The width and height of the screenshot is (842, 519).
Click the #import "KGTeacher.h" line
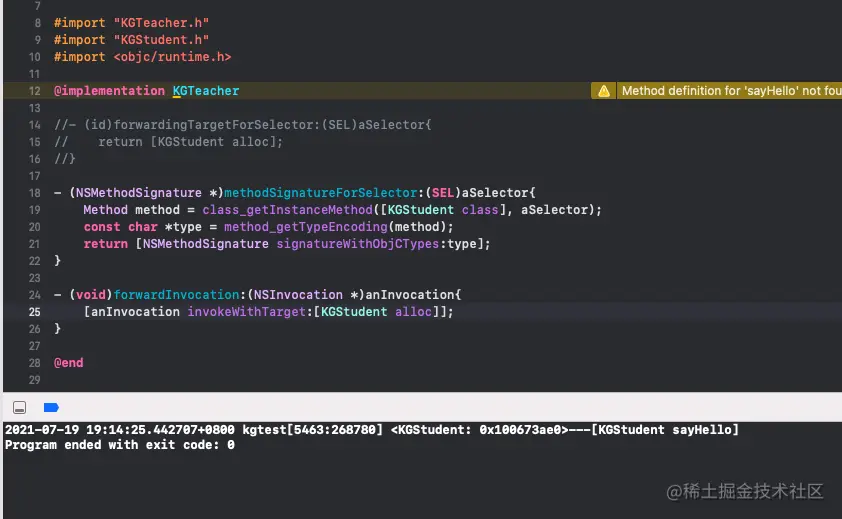(x=131, y=23)
